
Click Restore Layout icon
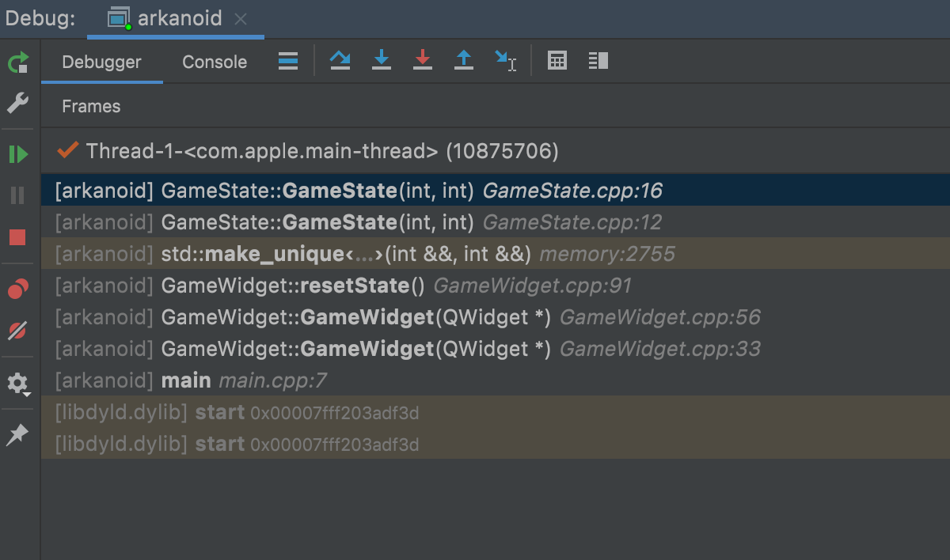pyautogui.click(x=598, y=61)
